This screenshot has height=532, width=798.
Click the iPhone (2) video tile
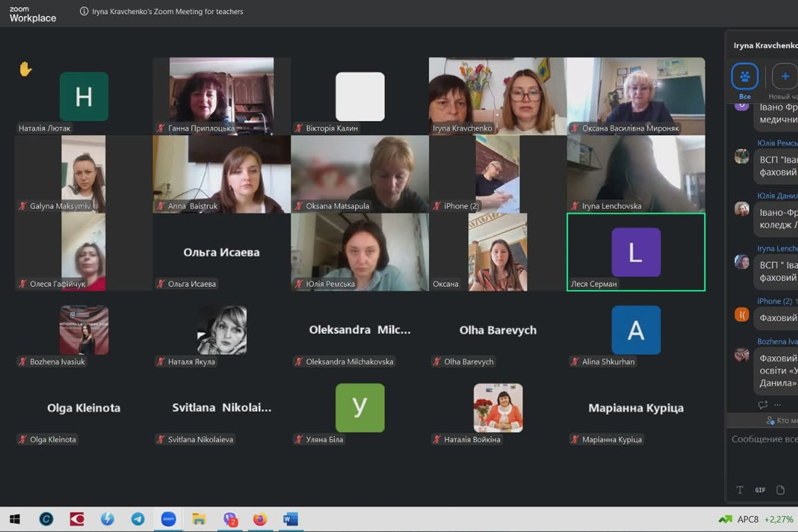(x=498, y=174)
